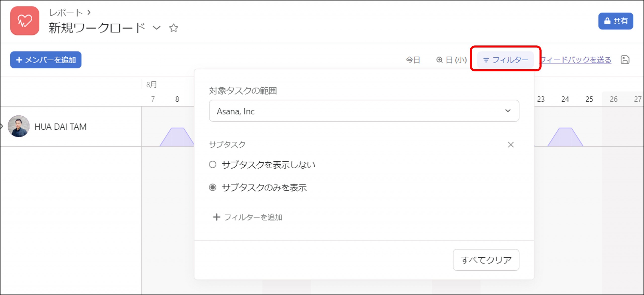
Task: Click the save (floppy disk) icon
Action: [625, 60]
